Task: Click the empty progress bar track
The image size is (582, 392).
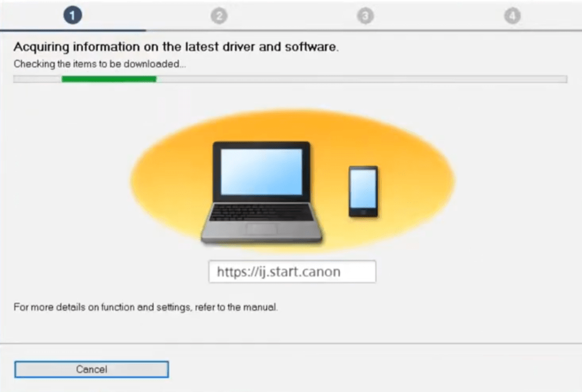Action: tap(362, 79)
